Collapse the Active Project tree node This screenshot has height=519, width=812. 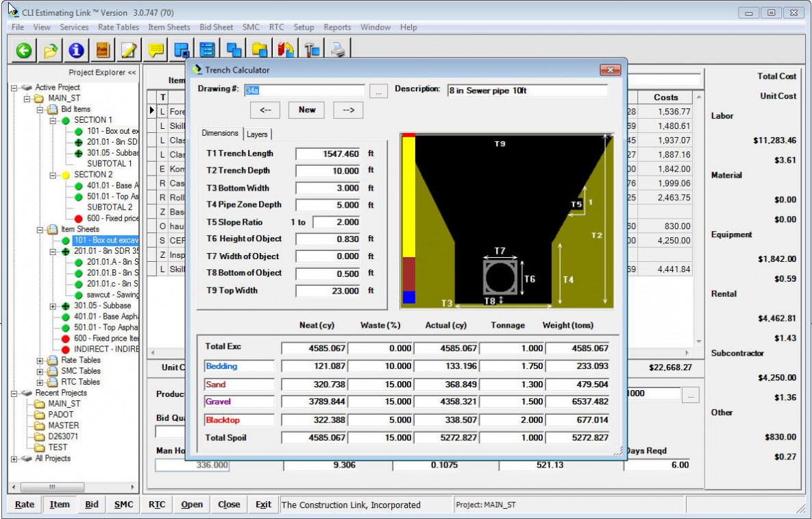14,88
